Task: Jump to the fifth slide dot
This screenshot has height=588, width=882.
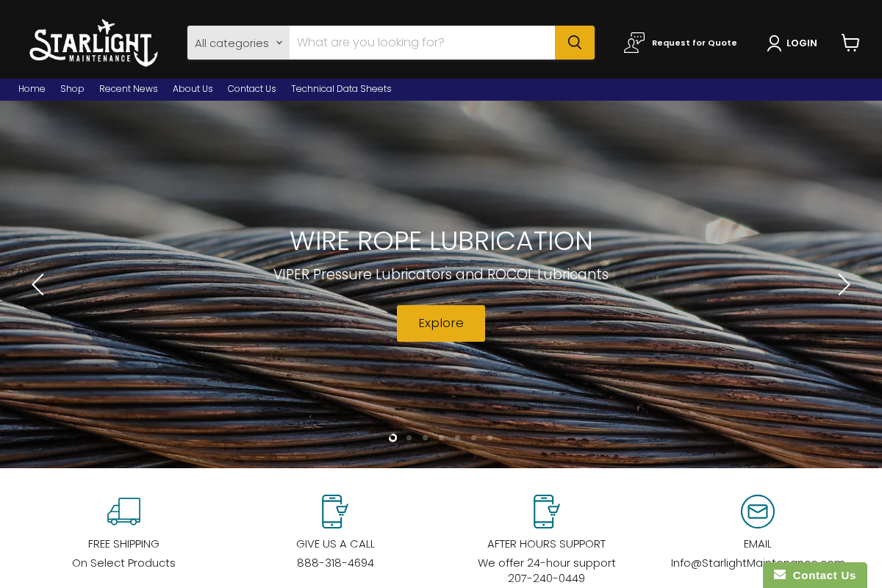Action: tap(456, 437)
